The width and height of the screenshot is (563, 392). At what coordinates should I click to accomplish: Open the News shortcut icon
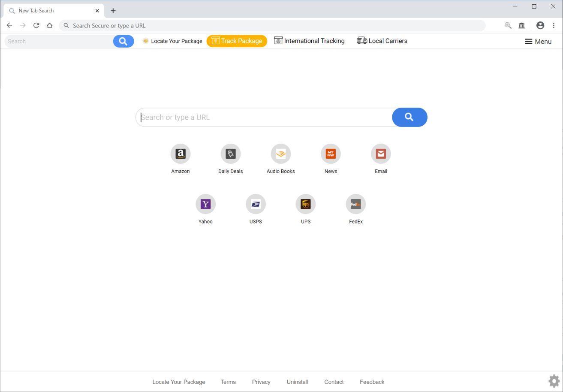coord(331,154)
